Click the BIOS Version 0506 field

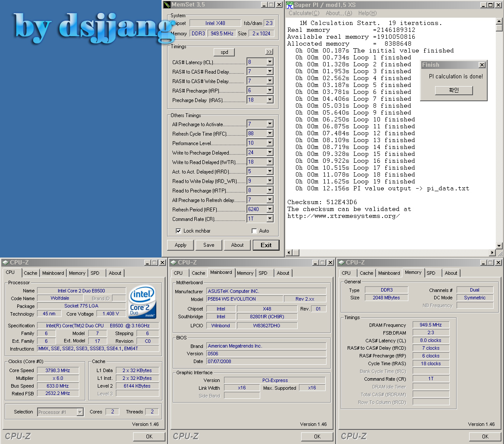tap(266, 354)
